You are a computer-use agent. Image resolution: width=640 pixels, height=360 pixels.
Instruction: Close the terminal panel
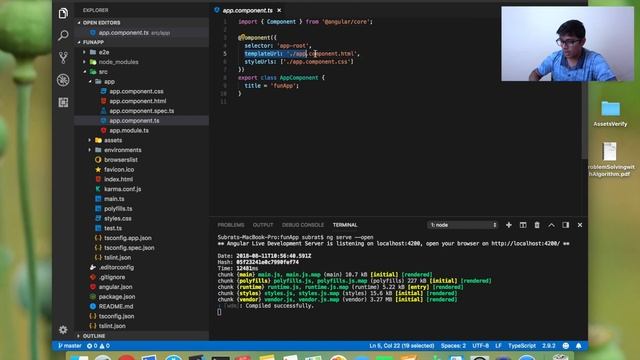click(580, 225)
